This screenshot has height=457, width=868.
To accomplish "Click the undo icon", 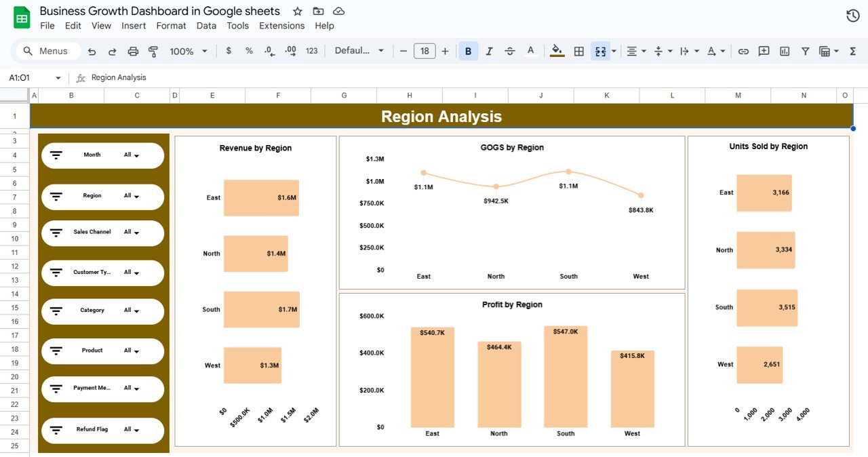I will click(92, 51).
